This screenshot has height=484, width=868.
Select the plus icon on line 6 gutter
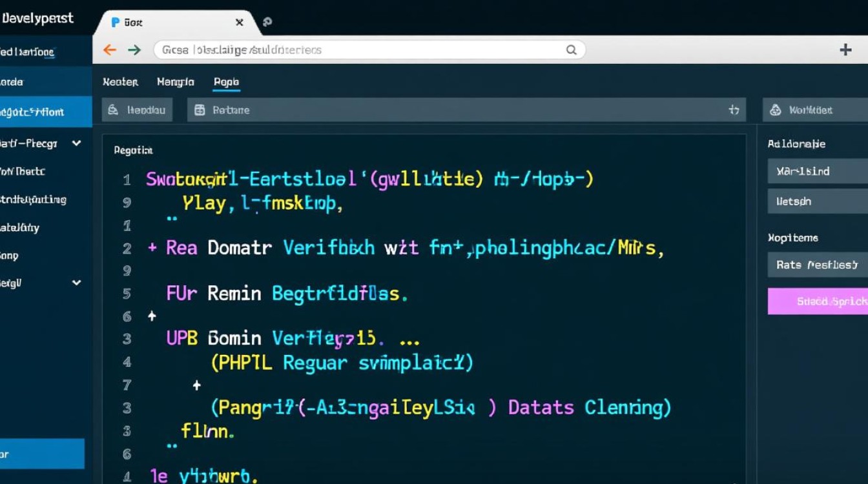[152, 316]
